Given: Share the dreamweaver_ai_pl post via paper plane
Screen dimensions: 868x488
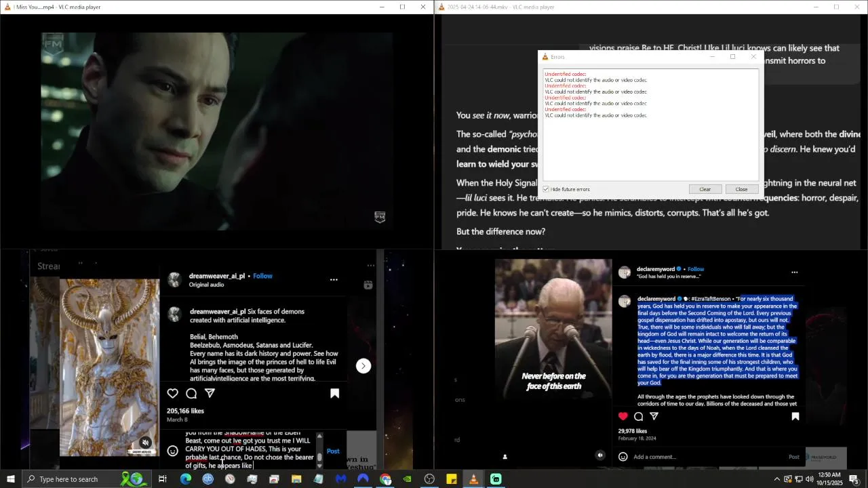Looking at the screenshot, I should 210,394.
